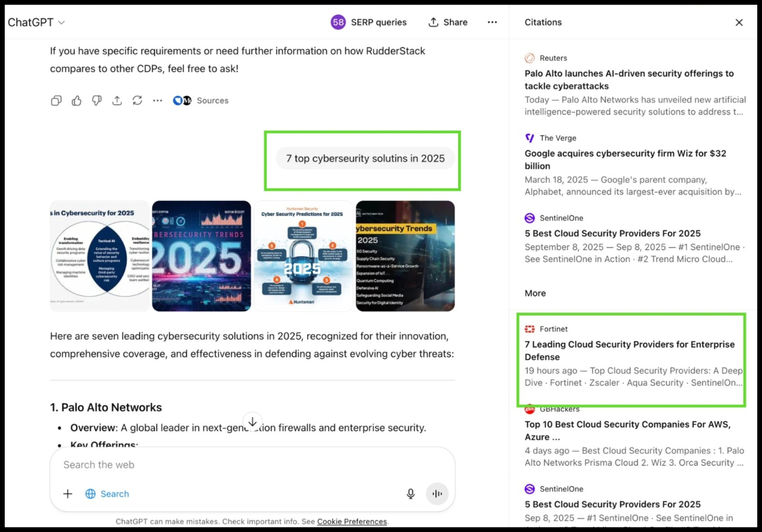The width and height of the screenshot is (762, 532).
Task: Click the plus attach icon in composer
Action: tap(68, 494)
